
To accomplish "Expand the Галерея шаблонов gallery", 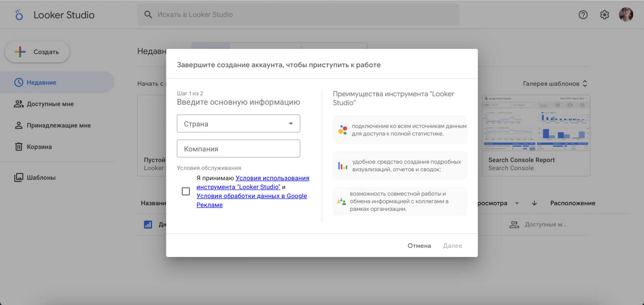I will point(555,84).
